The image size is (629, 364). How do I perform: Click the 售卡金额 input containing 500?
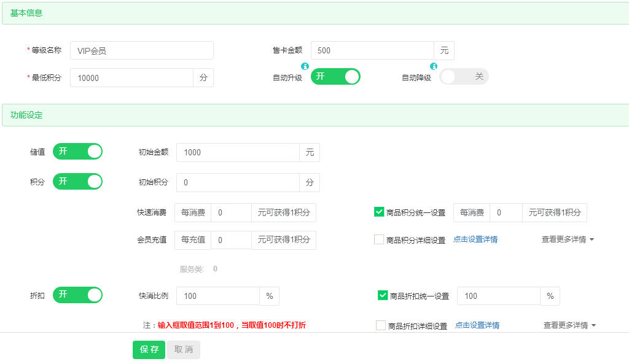tap(372, 50)
